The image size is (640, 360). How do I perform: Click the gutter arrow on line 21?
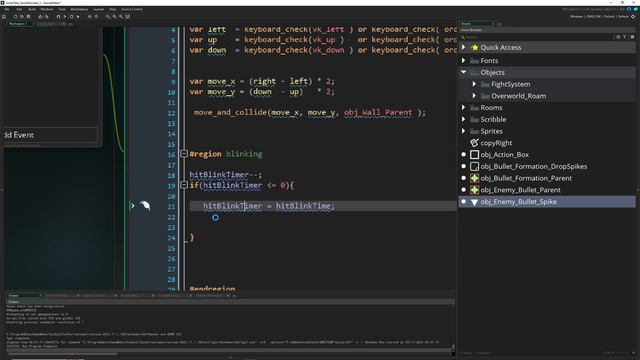(x=132, y=206)
